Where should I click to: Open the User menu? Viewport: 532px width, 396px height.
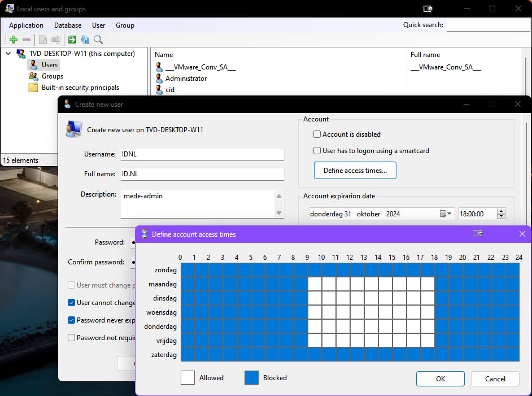coord(98,25)
